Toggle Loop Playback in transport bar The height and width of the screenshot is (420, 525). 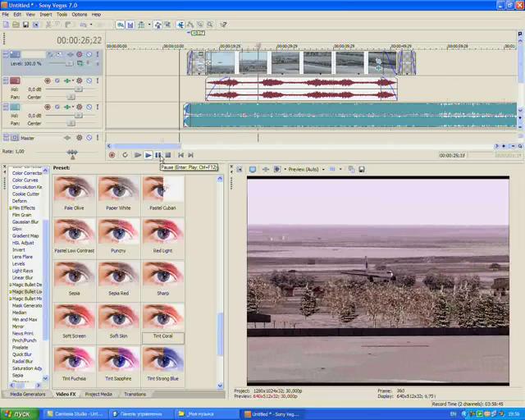pos(125,155)
